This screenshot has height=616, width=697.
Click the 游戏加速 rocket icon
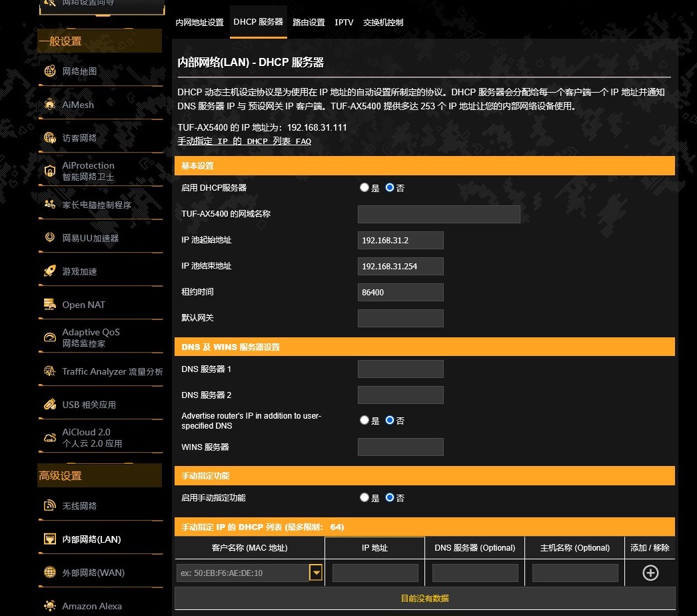point(50,271)
